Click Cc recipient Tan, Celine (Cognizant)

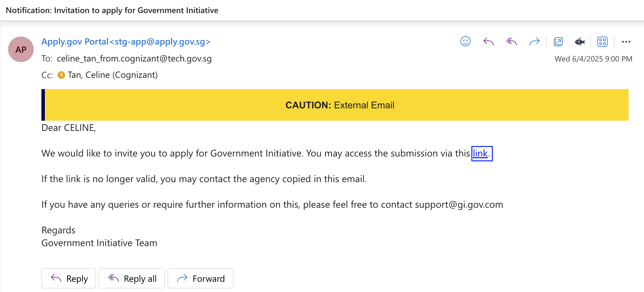pyautogui.click(x=112, y=75)
